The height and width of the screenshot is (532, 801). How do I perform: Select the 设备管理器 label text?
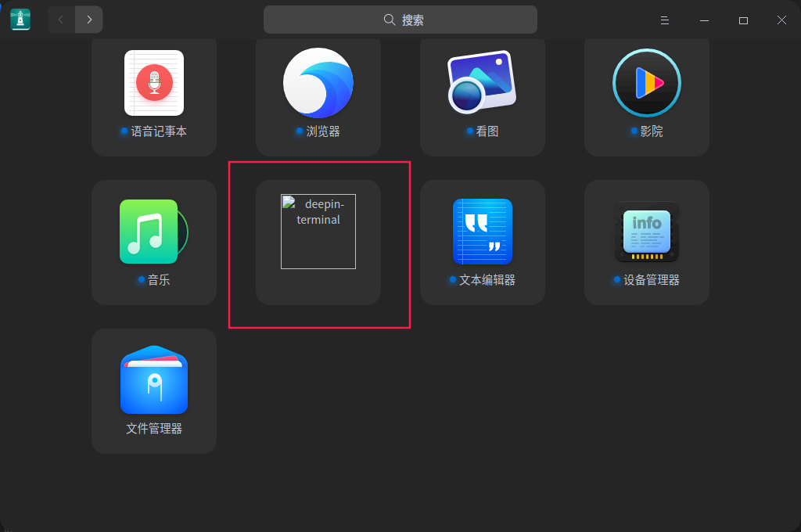coord(652,280)
